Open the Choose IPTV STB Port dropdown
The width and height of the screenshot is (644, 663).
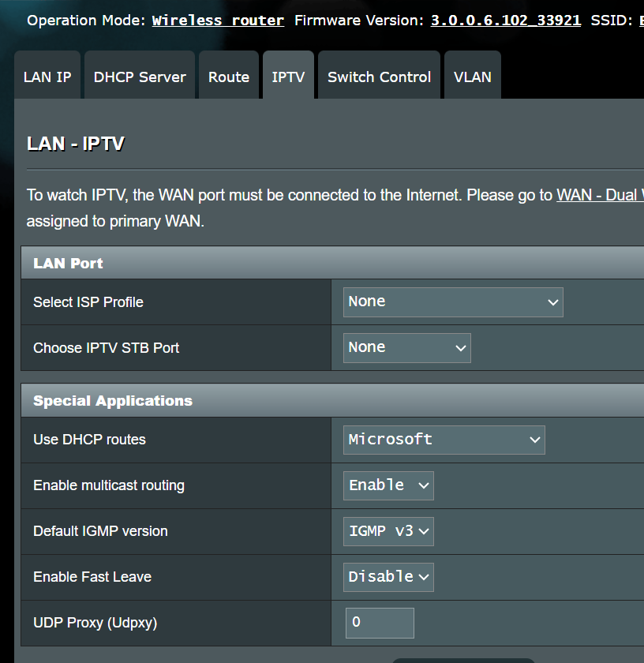[406, 348]
